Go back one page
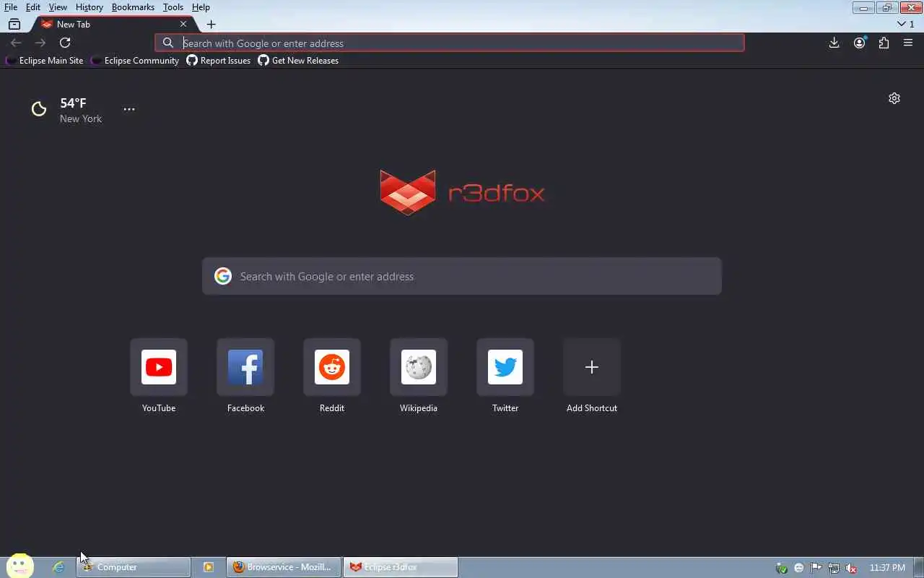Screen dimensions: 924x578 point(16,43)
